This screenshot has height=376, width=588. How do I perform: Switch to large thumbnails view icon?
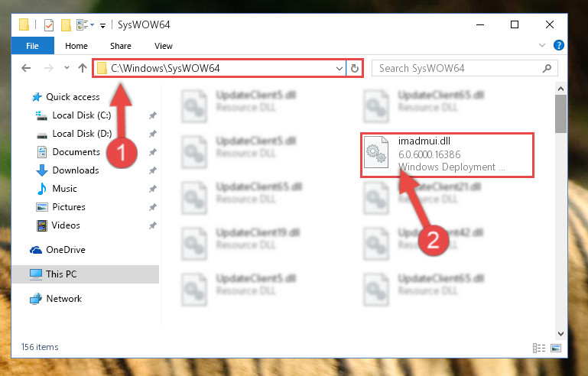(x=556, y=348)
